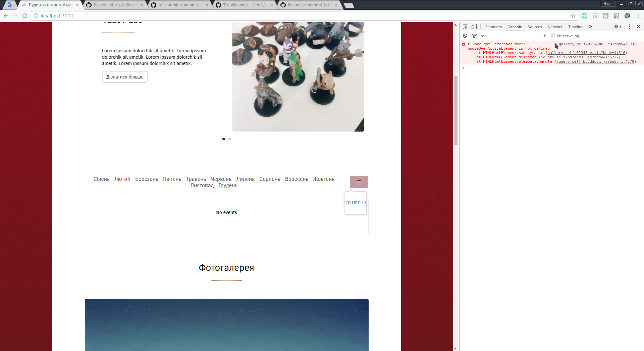644x351 pixels.
Task: Click the 'Дізнатися більше' button
Action: pos(125,77)
